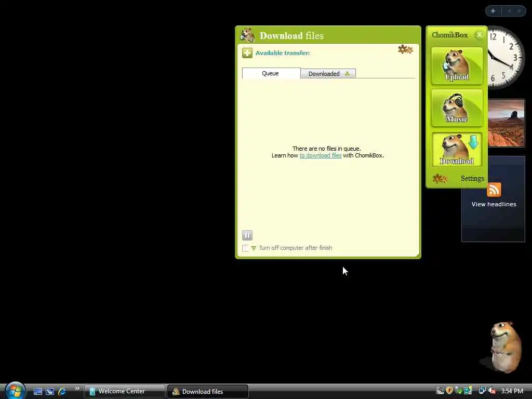This screenshot has width=532, height=399.
Task: Open the Windows Start orb
Action: click(15, 390)
